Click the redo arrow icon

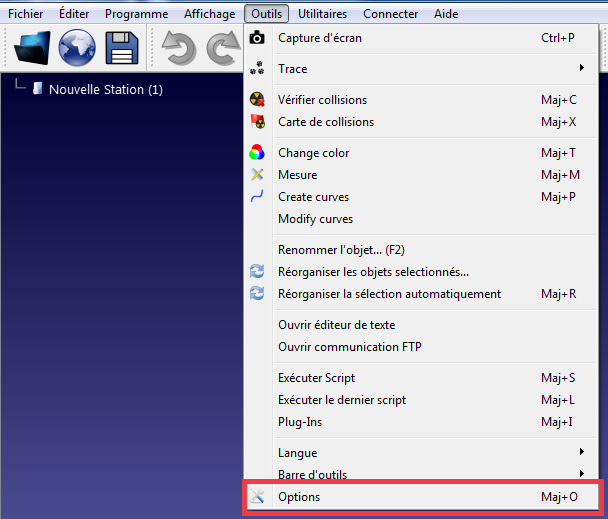[x=224, y=48]
